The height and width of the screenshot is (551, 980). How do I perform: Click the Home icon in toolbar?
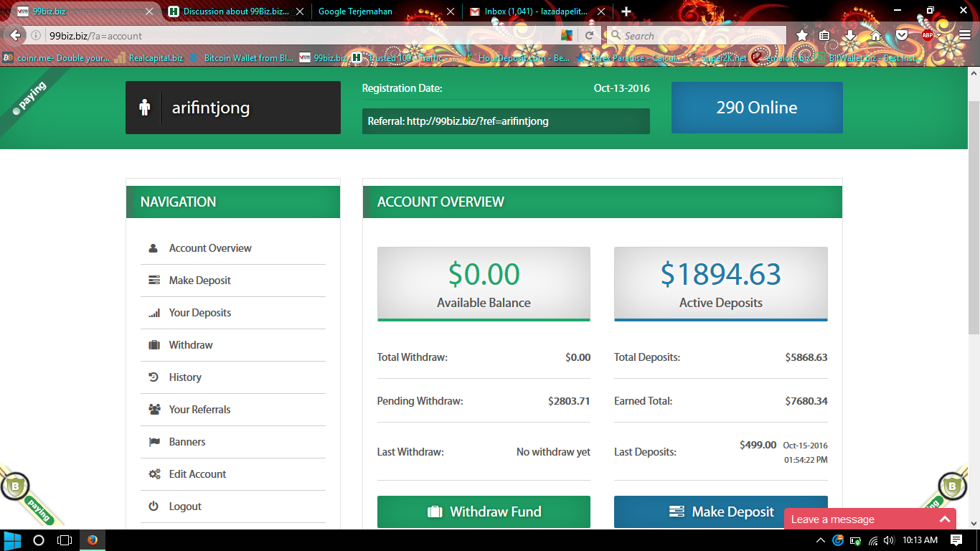click(x=876, y=35)
